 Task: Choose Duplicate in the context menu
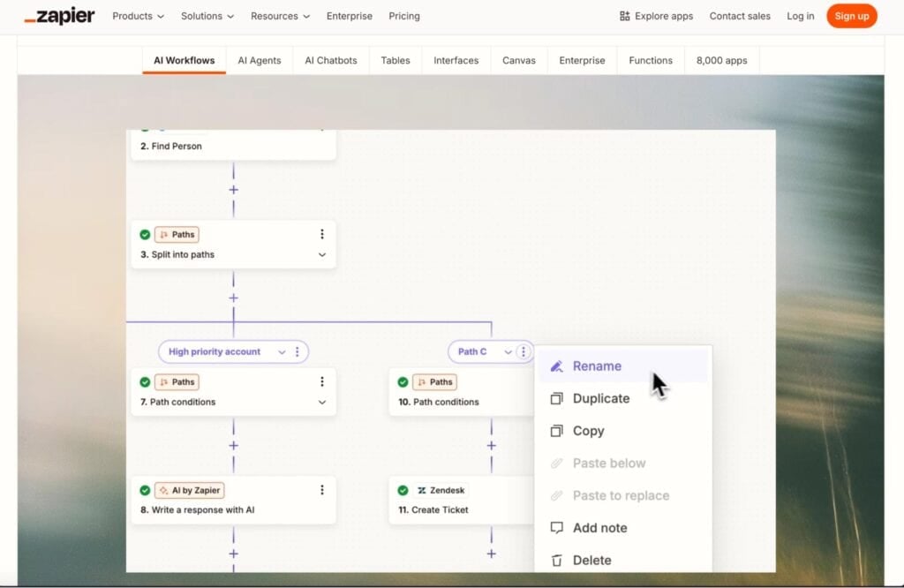(x=622, y=398)
